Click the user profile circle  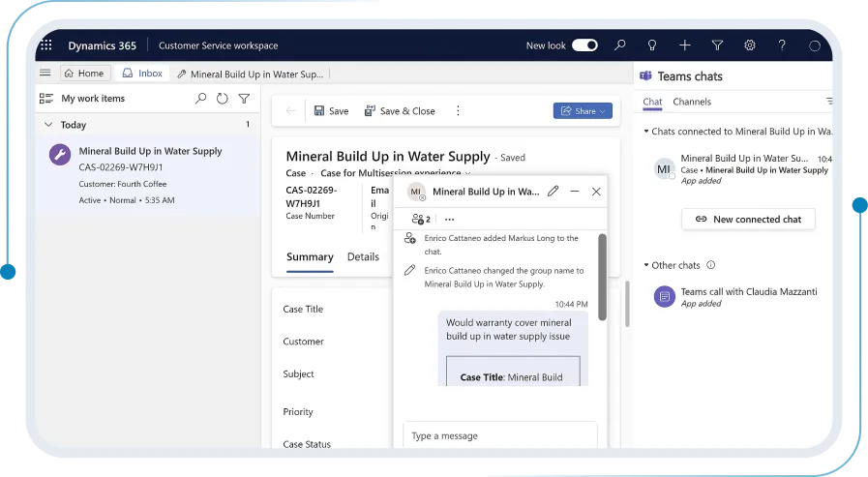coord(815,45)
